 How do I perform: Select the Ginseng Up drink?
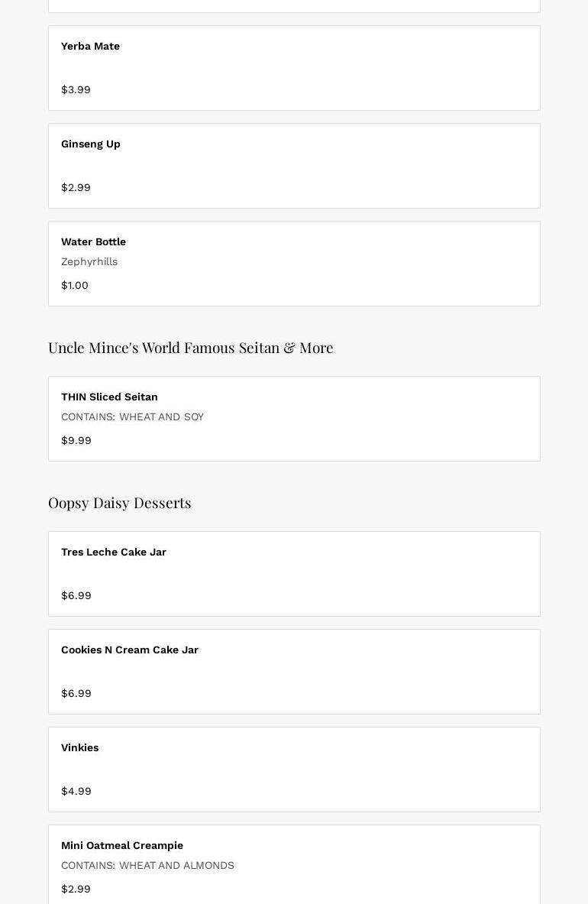(91, 144)
